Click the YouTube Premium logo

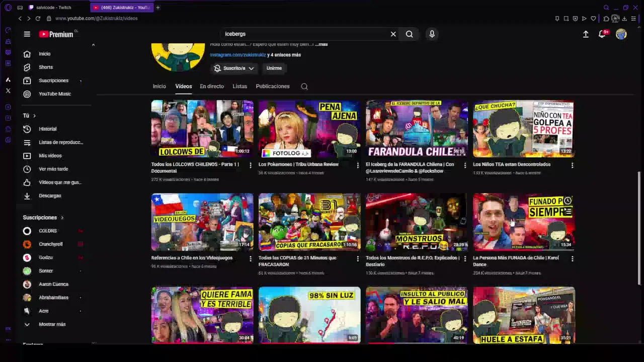(x=56, y=34)
